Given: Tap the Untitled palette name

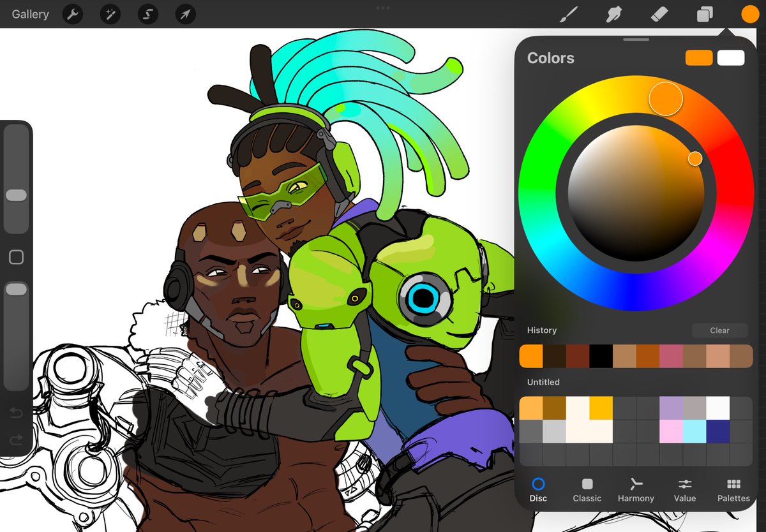Looking at the screenshot, I should coord(543,382).
